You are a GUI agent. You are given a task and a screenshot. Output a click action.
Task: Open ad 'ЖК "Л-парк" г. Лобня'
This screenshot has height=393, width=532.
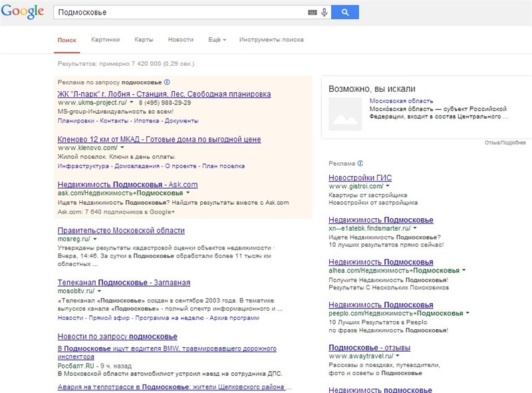coord(164,94)
